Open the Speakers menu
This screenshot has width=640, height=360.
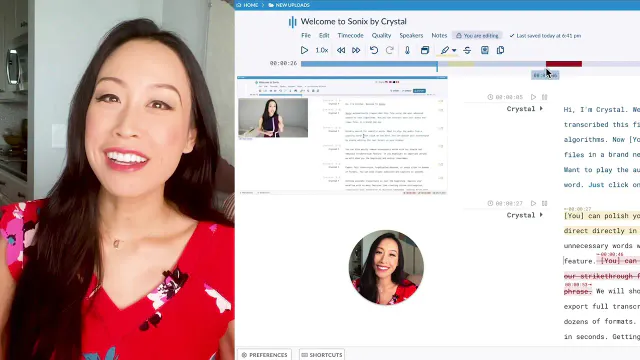[x=411, y=36]
